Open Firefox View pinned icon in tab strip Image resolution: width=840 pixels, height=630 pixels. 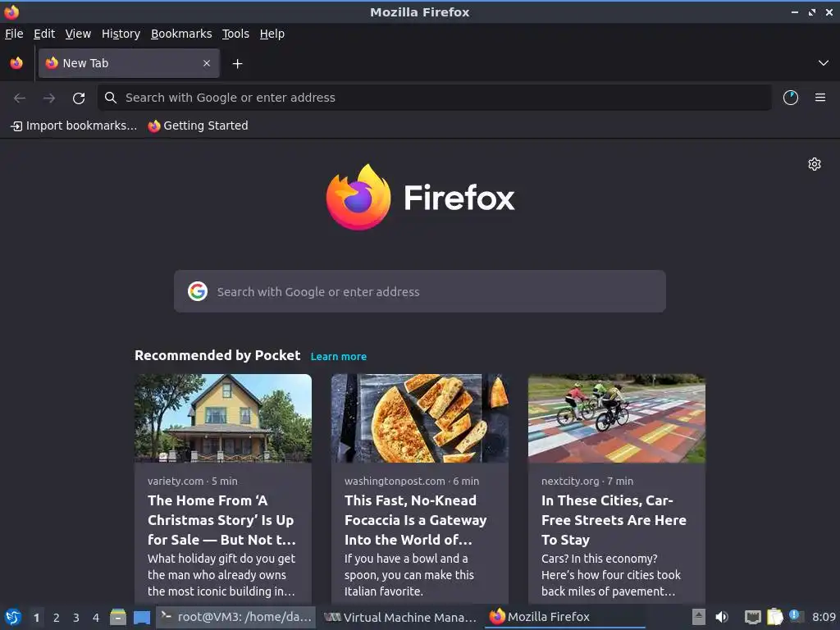(x=16, y=63)
